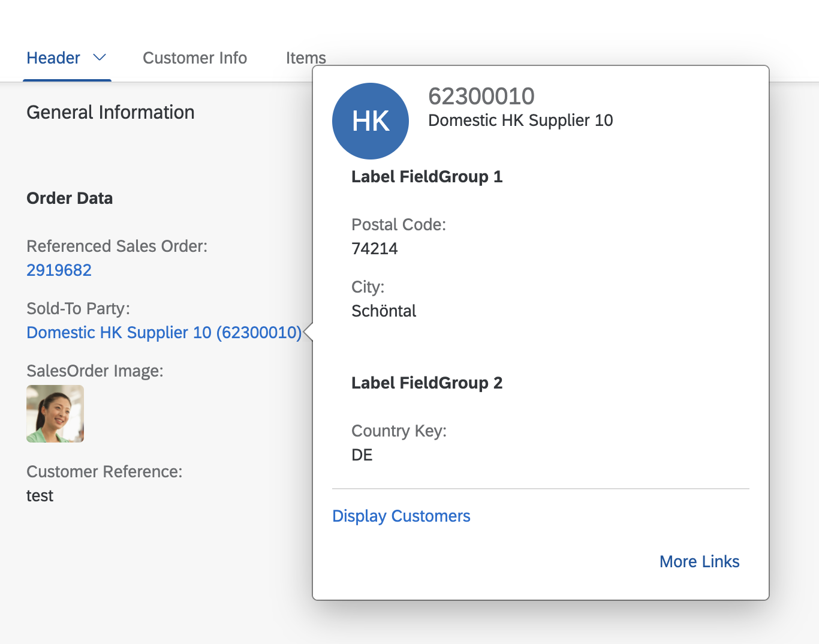Click the Customer Reference value test
Viewport: 819px width, 644px height.
point(40,496)
